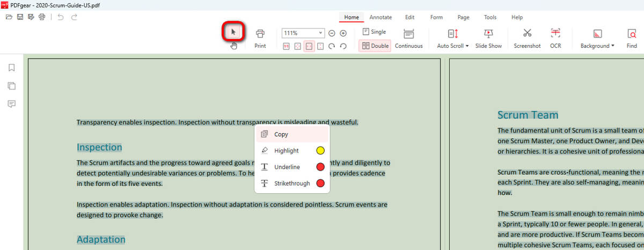Choose the Select (arrow cursor) tool
The image size is (644, 250).
[233, 32]
